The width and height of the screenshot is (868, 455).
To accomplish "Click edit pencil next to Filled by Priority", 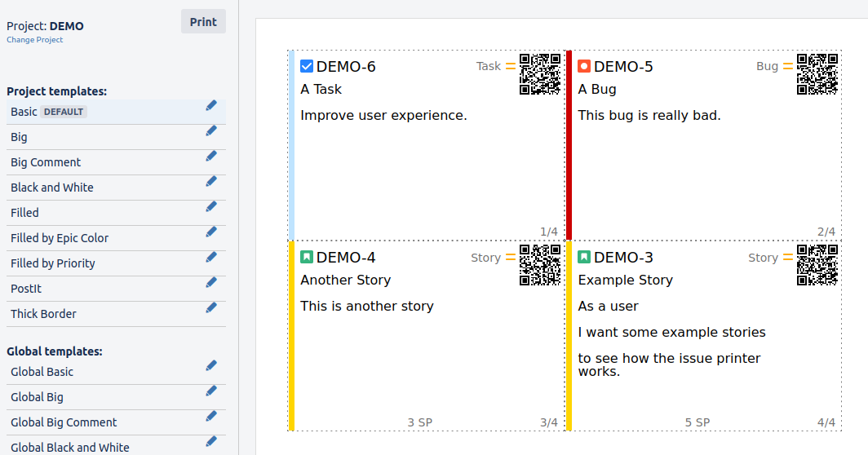I will tap(211, 257).
